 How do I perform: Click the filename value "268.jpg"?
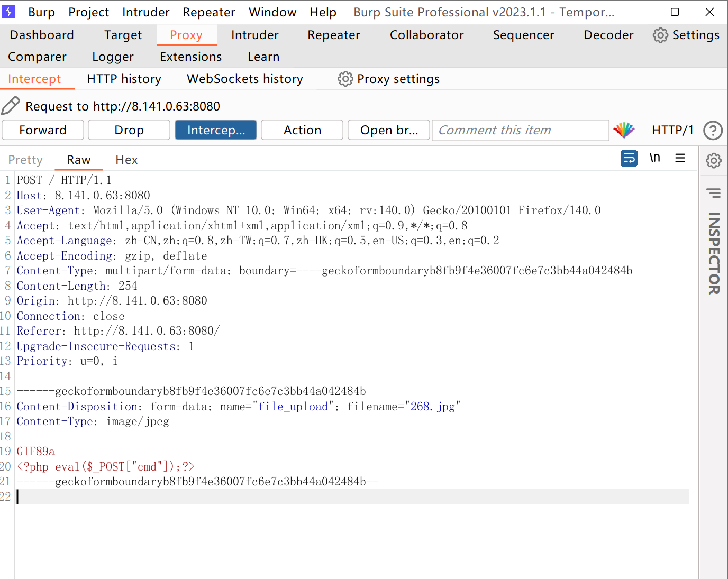432,407
